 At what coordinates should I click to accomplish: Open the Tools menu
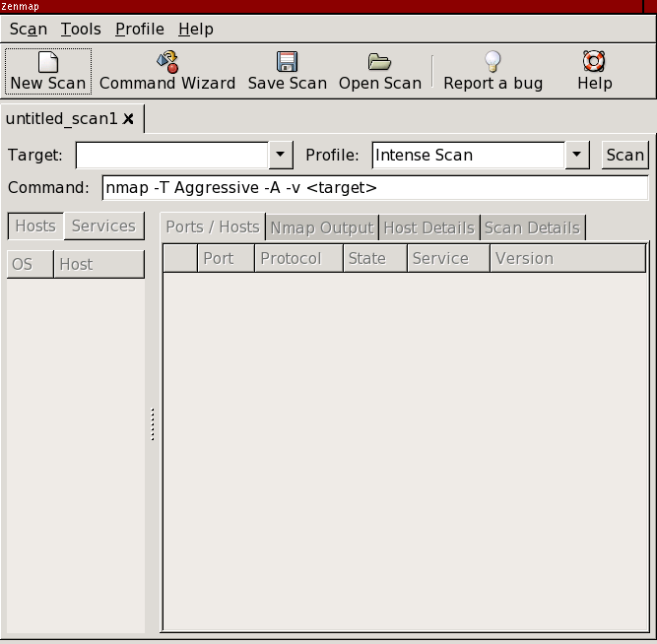tap(81, 29)
